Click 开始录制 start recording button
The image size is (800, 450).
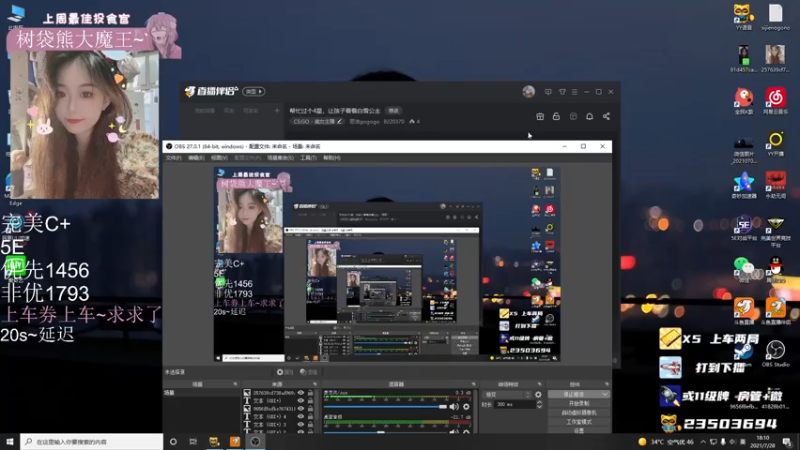[x=579, y=404]
